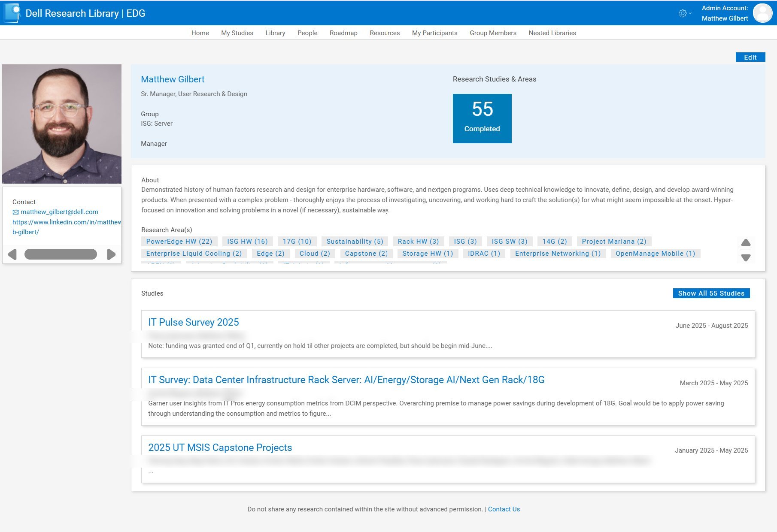777x532 pixels.
Task: Click the contact panel horizontal scrollbar thumb
Action: click(61, 254)
